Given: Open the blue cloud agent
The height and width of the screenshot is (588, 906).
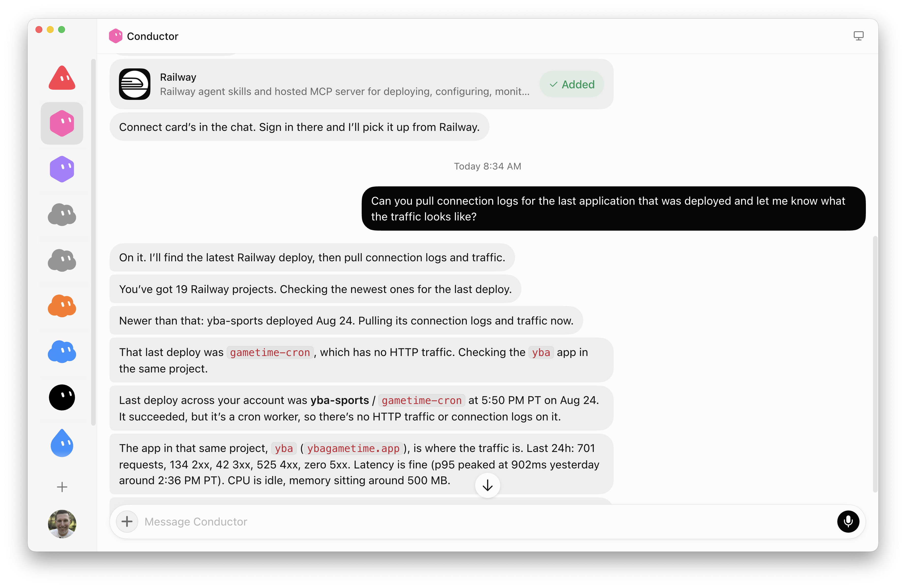Looking at the screenshot, I should coord(62,351).
